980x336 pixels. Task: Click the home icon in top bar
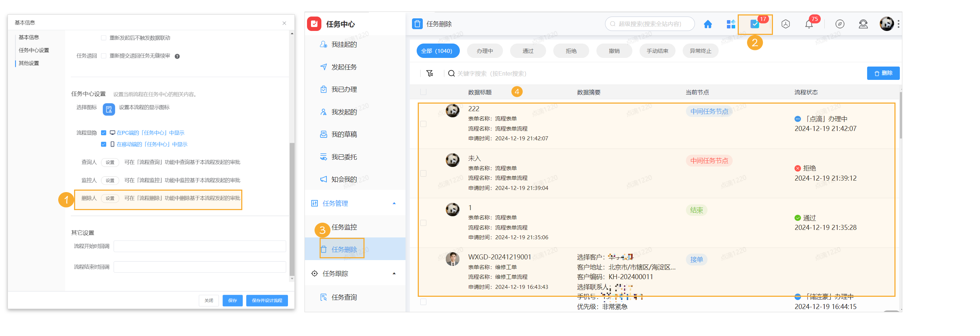click(x=708, y=24)
